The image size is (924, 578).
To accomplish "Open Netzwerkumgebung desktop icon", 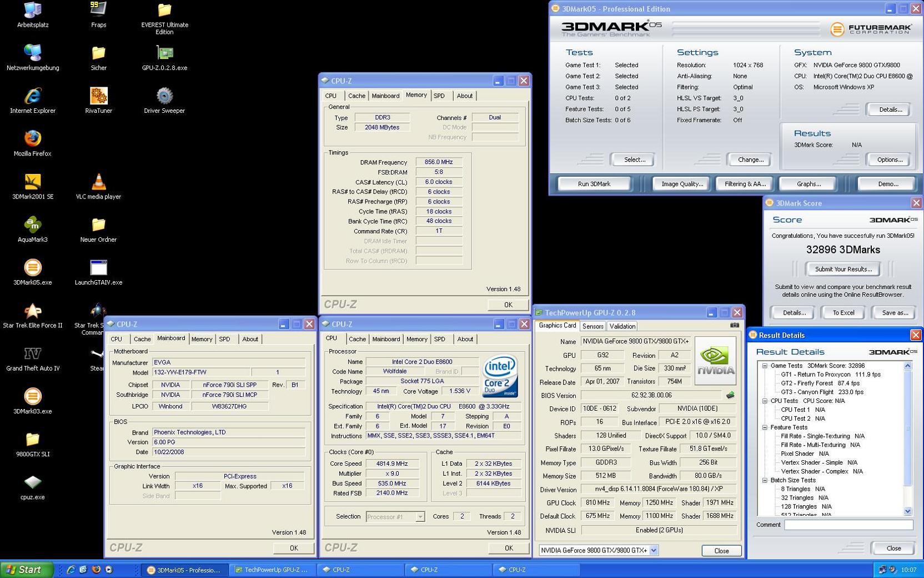I will coord(33,58).
